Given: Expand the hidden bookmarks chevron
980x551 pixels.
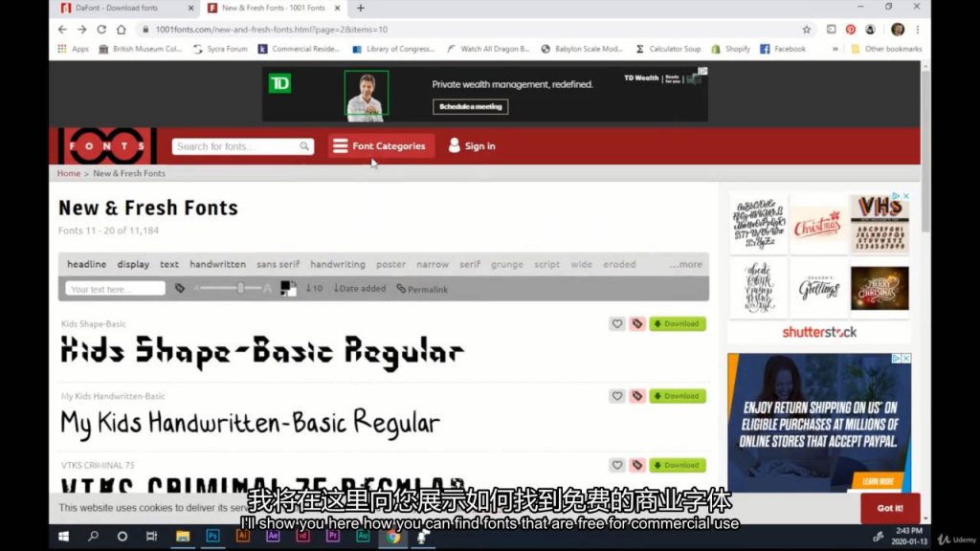Looking at the screenshot, I should tap(835, 49).
